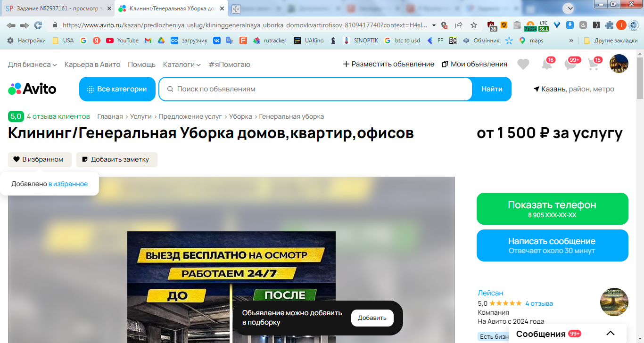Click the share page icon in address bar

pyautogui.click(x=459, y=25)
